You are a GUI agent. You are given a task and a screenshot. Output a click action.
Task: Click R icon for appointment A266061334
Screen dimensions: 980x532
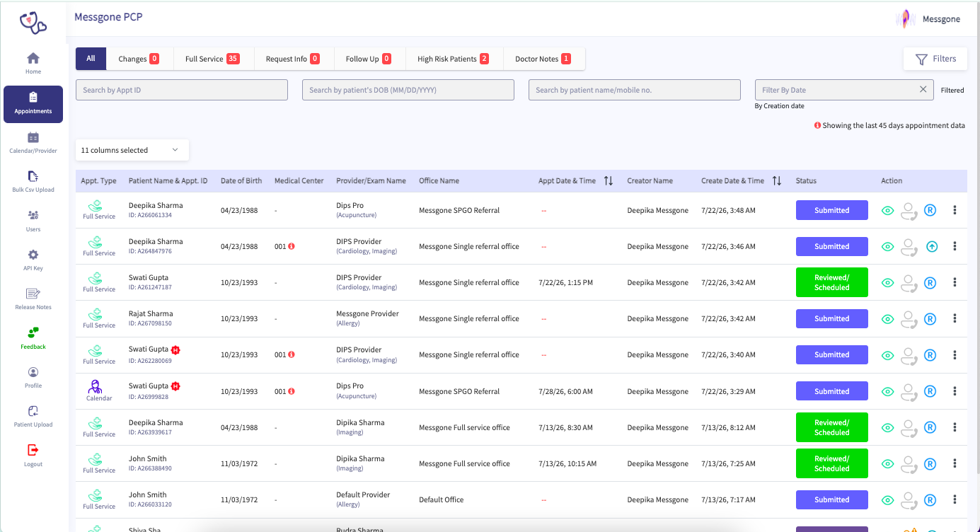pos(930,210)
